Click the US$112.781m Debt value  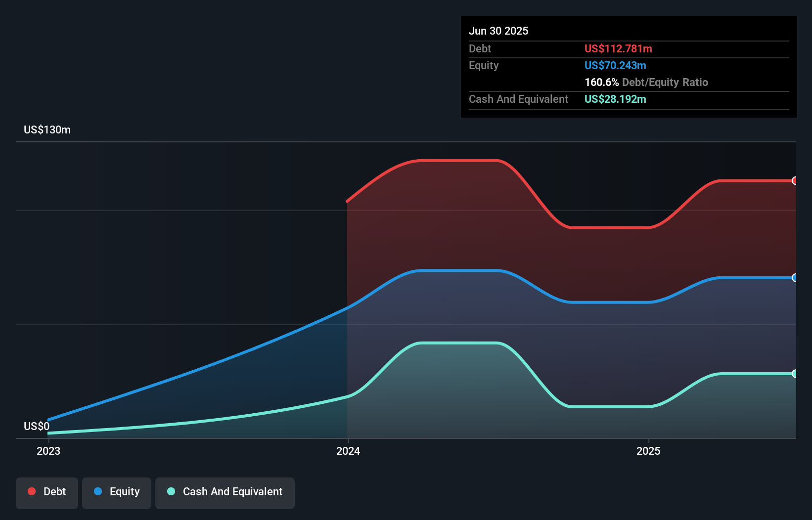(x=618, y=48)
